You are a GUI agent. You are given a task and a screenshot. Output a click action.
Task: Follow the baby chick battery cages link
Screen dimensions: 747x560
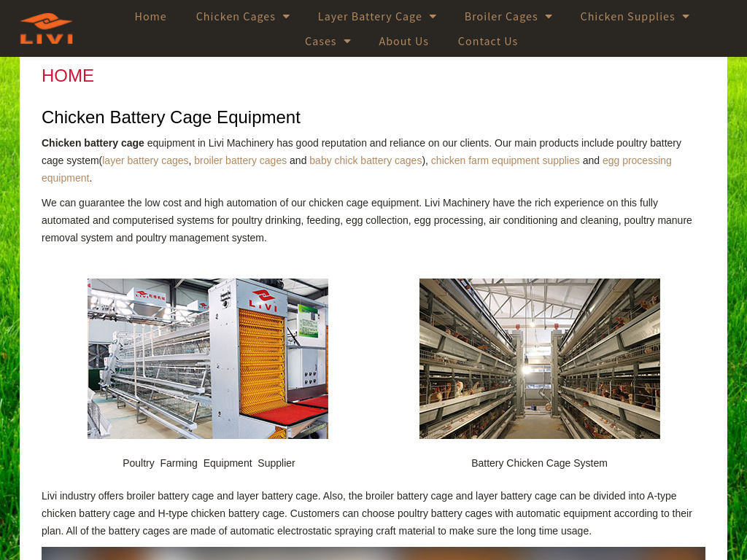click(365, 160)
